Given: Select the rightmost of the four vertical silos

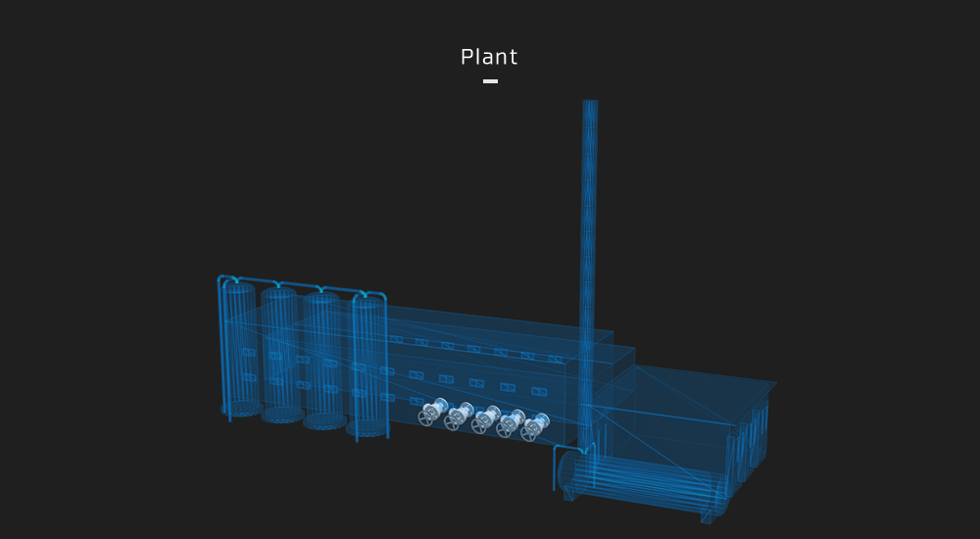Looking at the screenshot, I should [368, 367].
